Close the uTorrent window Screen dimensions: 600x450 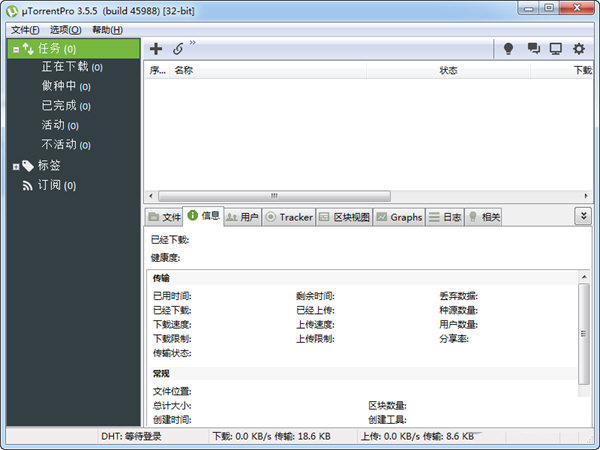(x=577, y=8)
